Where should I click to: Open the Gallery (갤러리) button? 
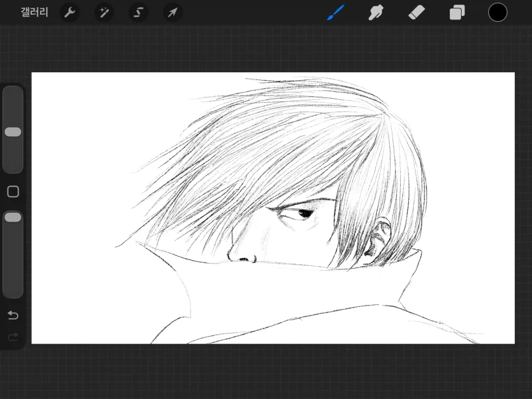point(34,12)
